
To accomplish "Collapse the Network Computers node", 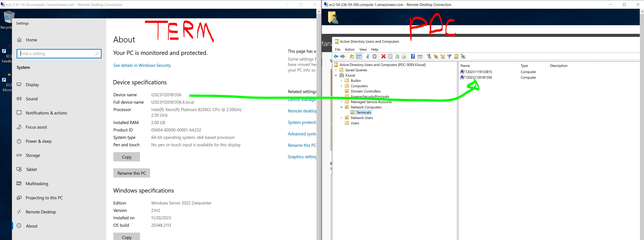I will pos(341,107).
